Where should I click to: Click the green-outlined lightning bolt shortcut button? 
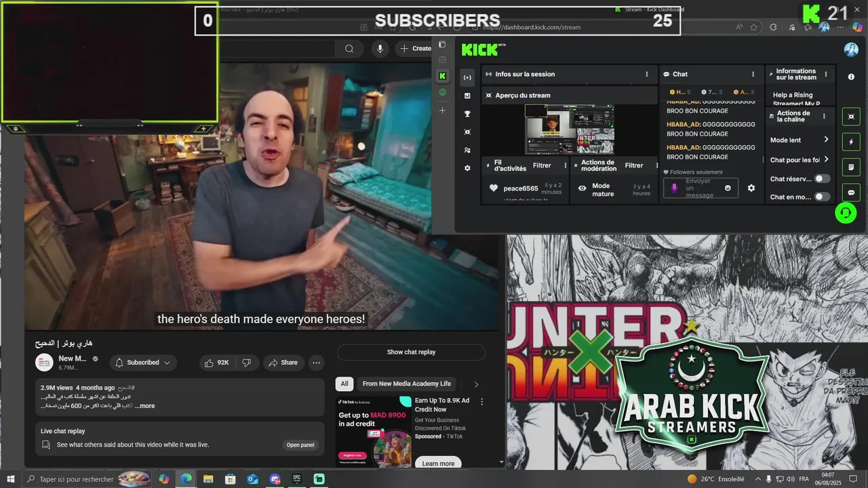point(851,142)
